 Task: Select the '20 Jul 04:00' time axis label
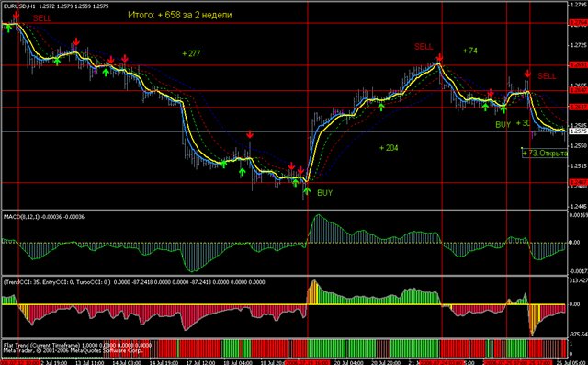click(348, 362)
